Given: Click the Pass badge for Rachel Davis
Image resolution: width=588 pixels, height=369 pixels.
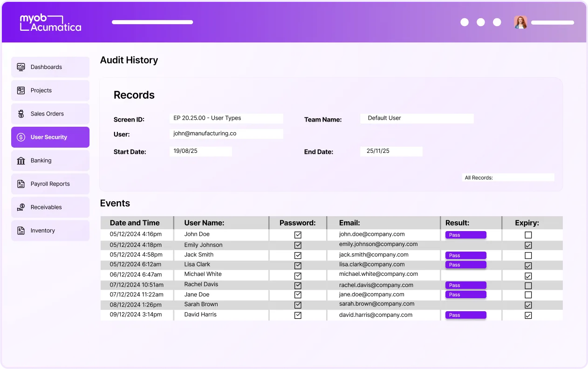Looking at the screenshot, I should (465, 285).
